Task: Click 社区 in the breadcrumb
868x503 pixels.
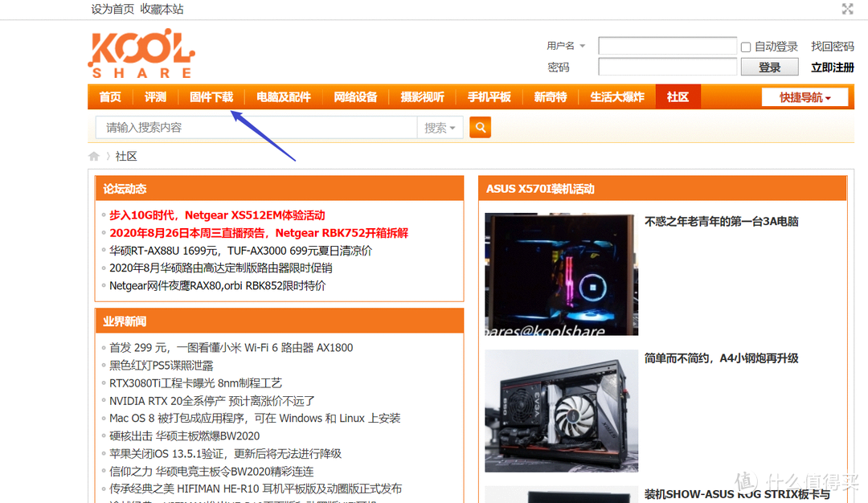Action: [126, 156]
